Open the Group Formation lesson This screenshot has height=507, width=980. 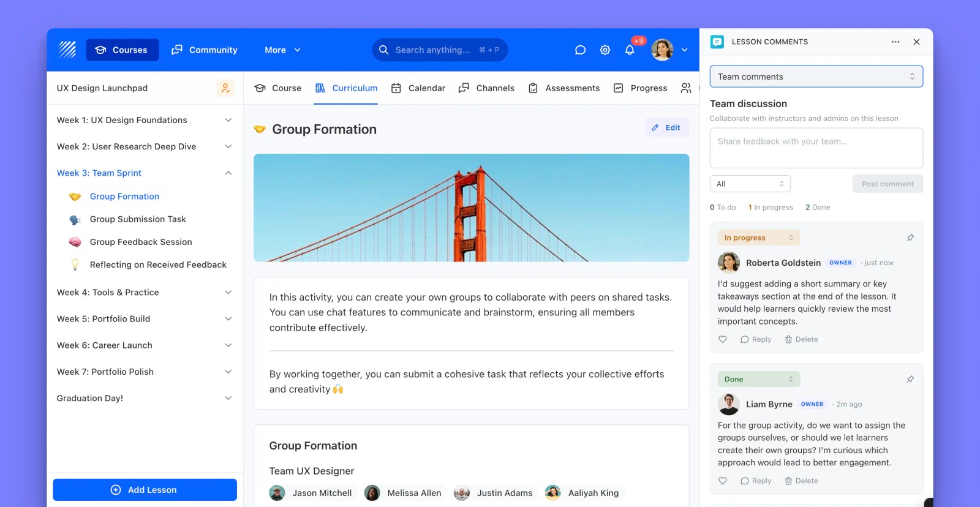[x=124, y=197]
